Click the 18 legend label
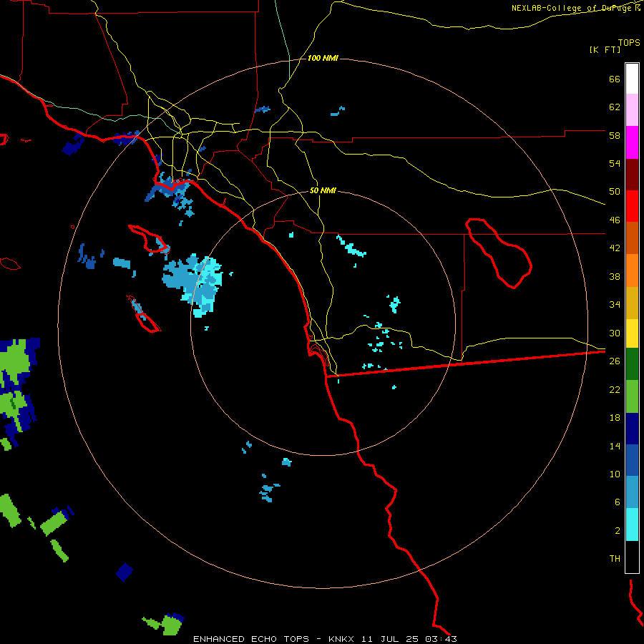The width and height of the screenshot is (644, 644). 615,418
